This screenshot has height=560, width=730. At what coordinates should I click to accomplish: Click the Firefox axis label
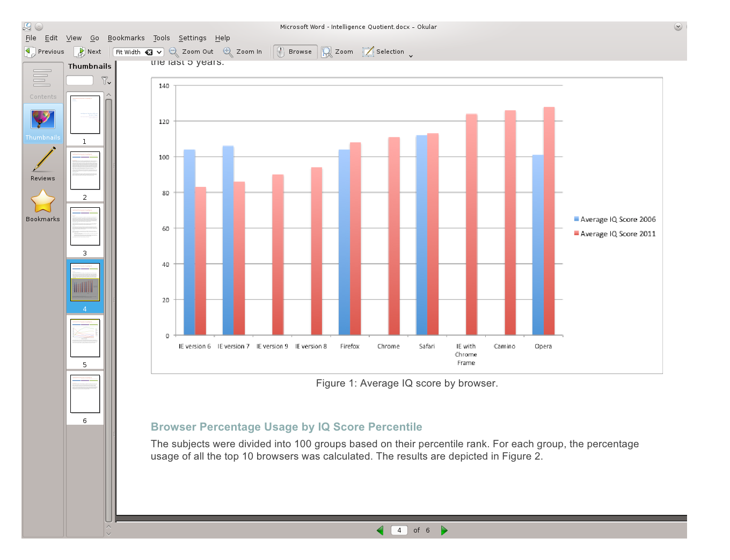pos(350,346)
